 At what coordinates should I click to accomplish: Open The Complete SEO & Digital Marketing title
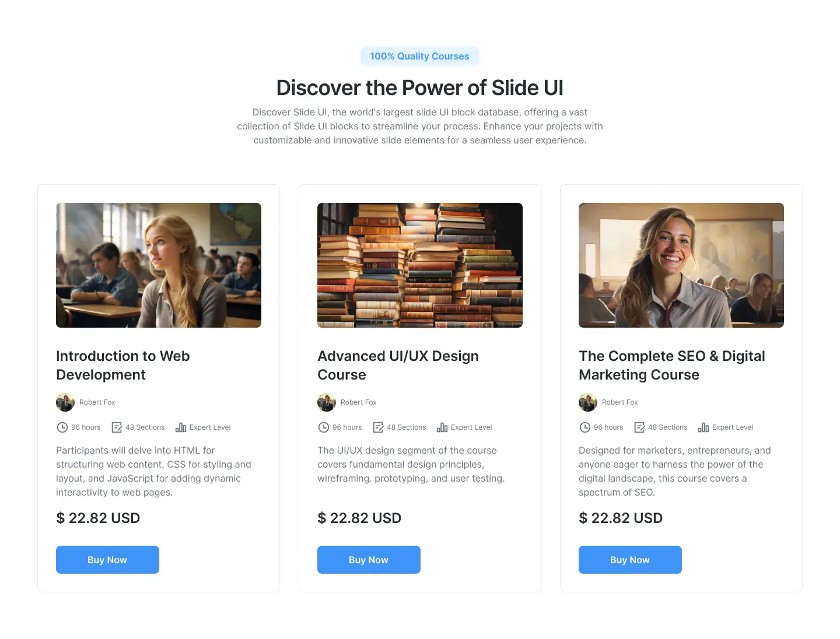click(672, 365)
